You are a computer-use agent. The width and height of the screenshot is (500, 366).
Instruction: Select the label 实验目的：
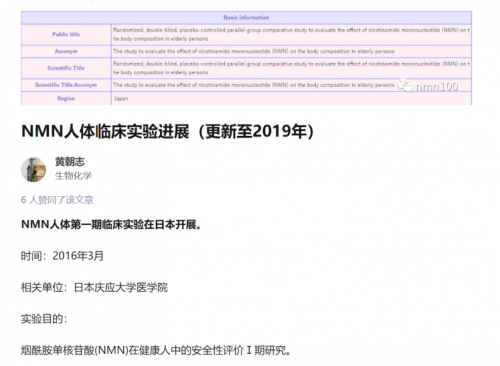tap(44, 319)
